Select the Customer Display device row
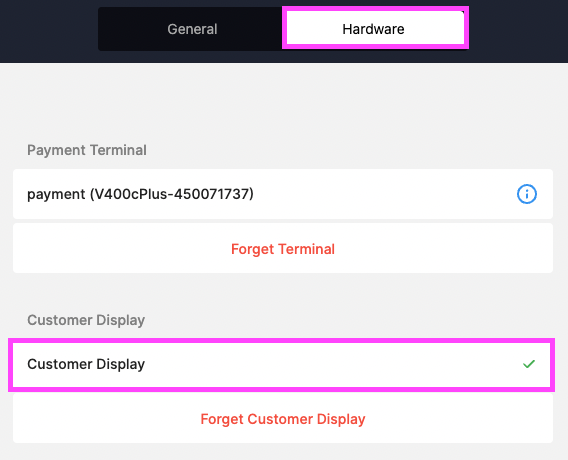 pyautogui.click(x=281, y=364)
